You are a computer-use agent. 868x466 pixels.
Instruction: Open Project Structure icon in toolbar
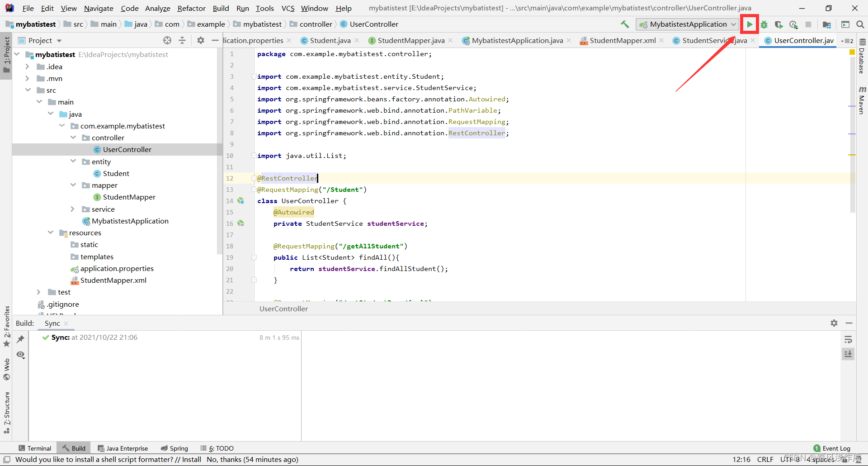pyautogui.click(x=827, y=24)
